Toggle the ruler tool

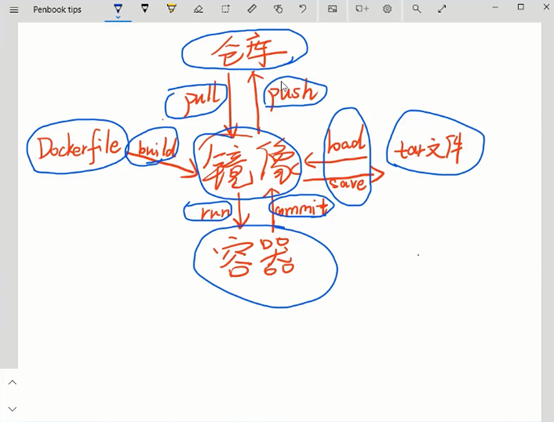(x=252, y=8)
